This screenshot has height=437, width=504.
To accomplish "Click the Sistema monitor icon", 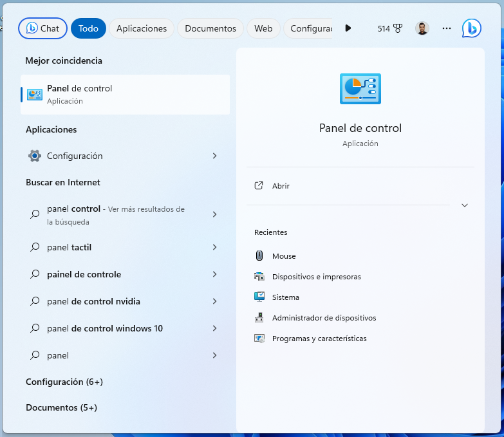I will tap(259, 297).
